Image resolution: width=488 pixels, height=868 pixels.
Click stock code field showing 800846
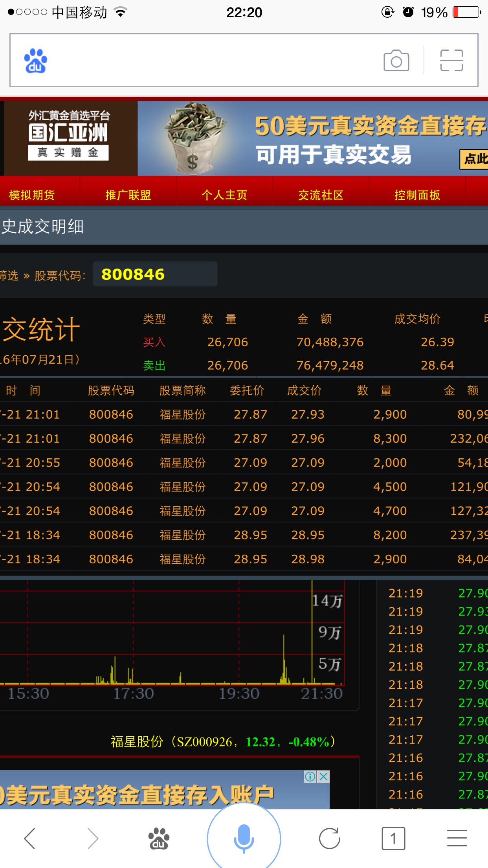[155, 274]
